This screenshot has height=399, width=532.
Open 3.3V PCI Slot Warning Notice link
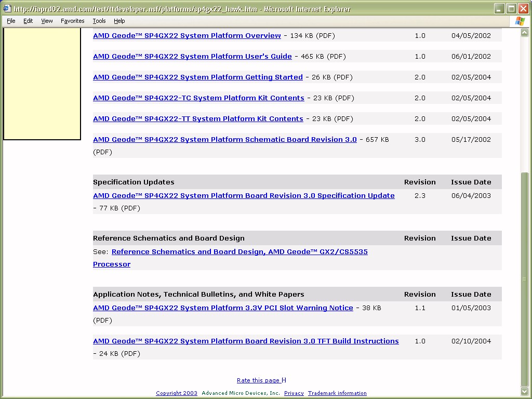click(223, 308)
